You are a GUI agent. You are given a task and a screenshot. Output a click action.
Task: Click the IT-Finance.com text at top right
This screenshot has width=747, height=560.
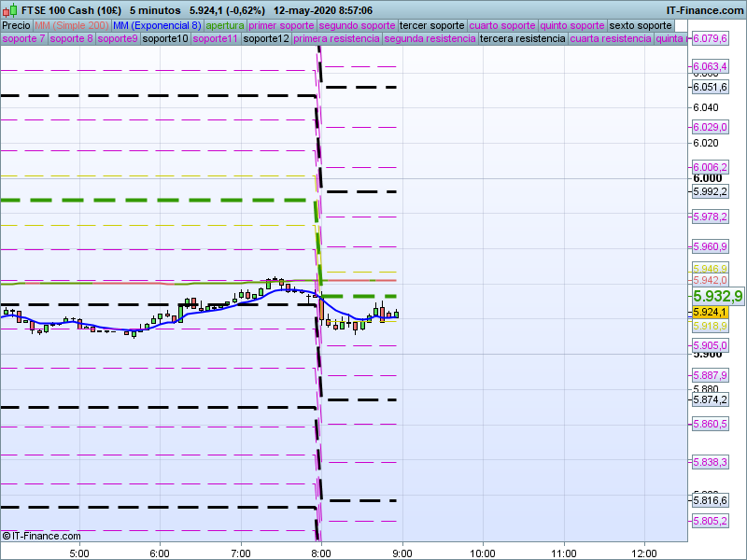(x=705, y=10)
